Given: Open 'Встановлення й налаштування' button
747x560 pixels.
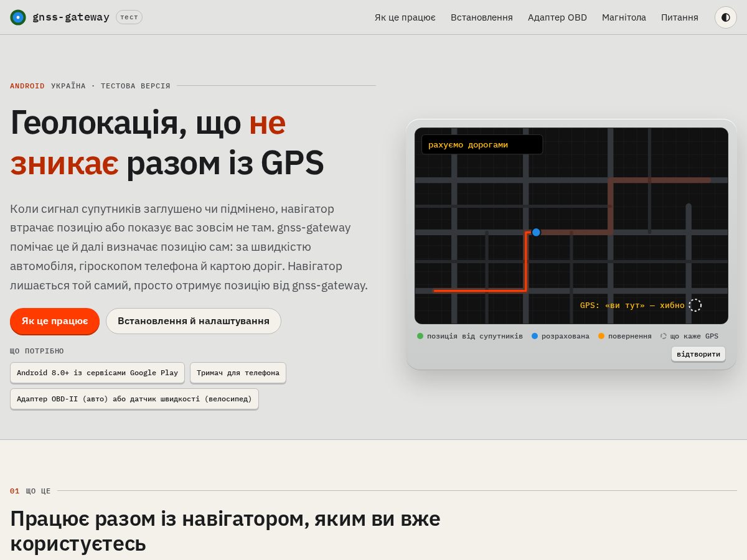Looking at the screenshot, I should click(x=194, y=321).
